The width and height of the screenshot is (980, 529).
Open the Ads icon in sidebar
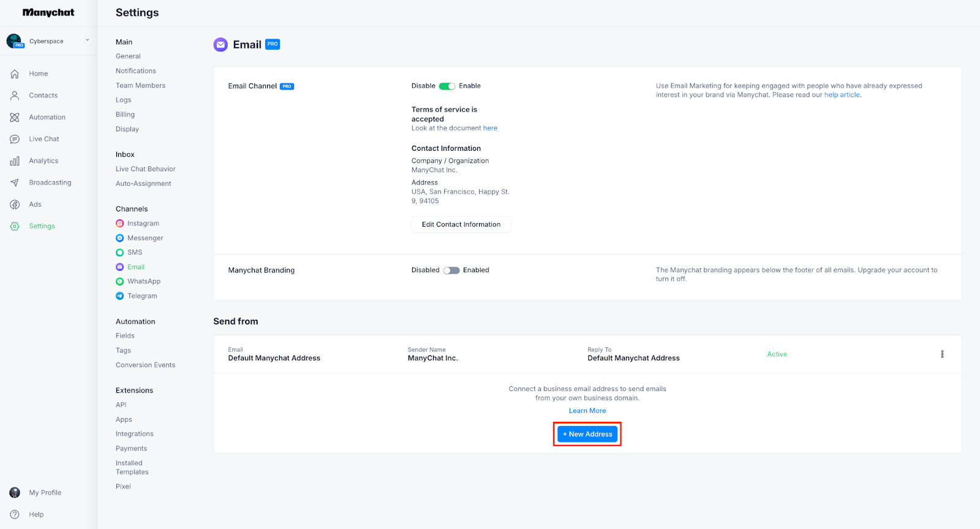(x=15, y=205)
